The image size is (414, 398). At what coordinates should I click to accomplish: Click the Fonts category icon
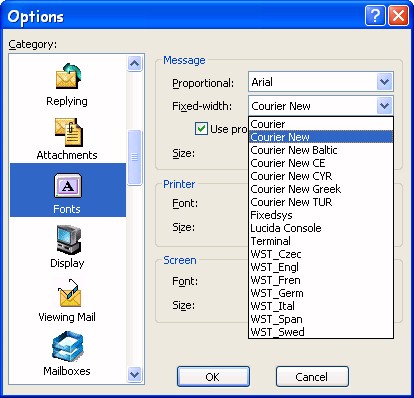pyautogui.click(x=68, y=185)
